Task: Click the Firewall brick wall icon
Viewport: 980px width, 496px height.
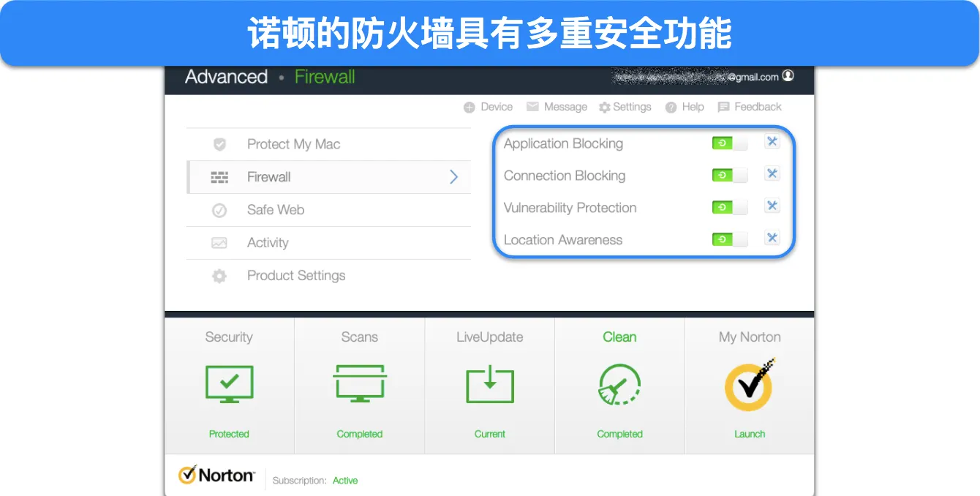Action: coord(219,177)
